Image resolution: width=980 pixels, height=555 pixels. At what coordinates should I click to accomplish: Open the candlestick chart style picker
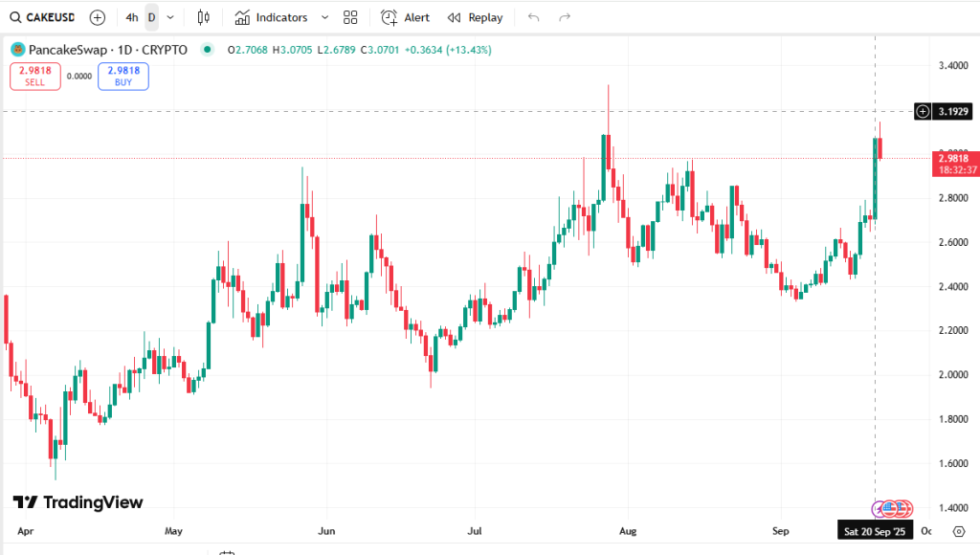203,17
